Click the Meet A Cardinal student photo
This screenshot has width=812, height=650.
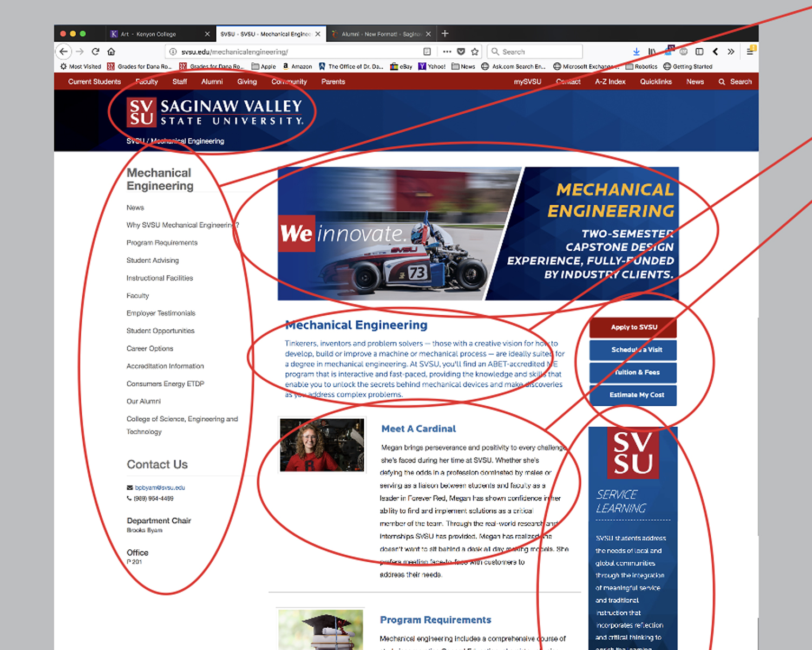pos(322,445)
